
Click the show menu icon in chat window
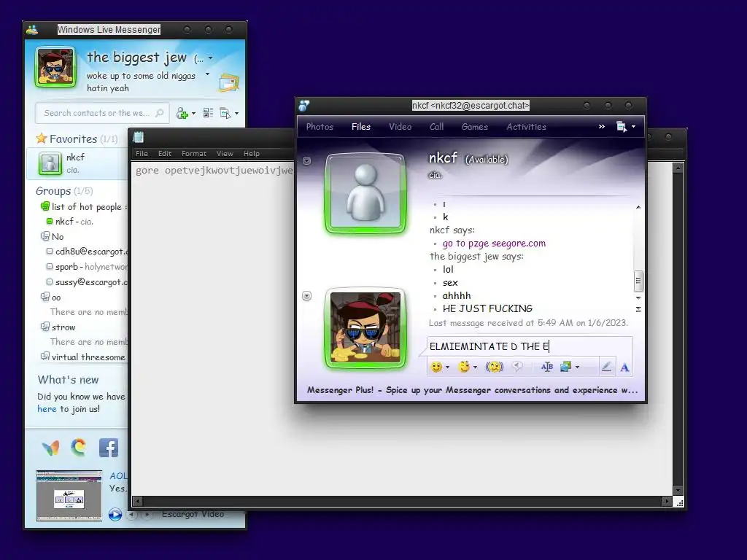[x=622, y=127]
